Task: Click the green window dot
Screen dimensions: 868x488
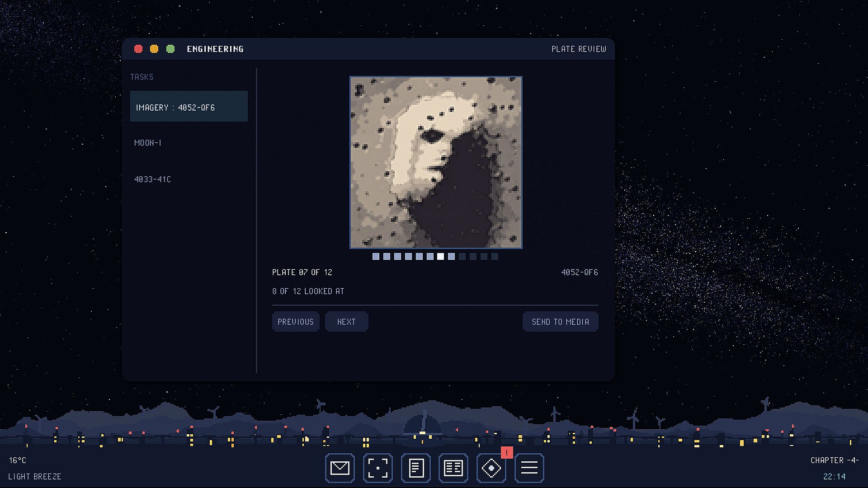Action: point(170,49)
